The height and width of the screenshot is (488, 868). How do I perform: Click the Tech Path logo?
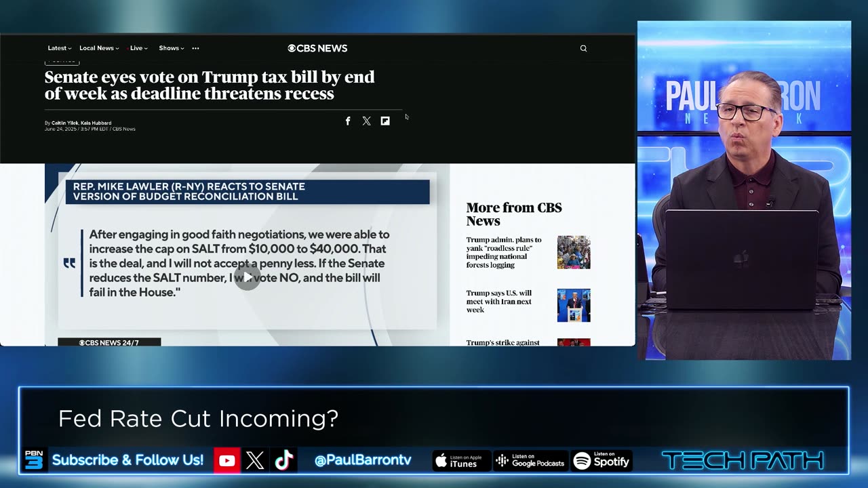pyautogui.click(x=743, y=461)
